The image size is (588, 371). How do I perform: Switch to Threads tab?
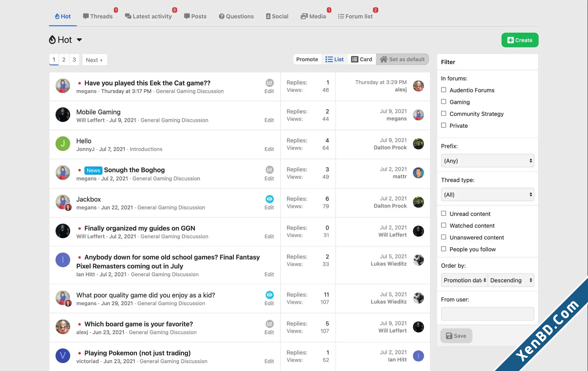98,16
